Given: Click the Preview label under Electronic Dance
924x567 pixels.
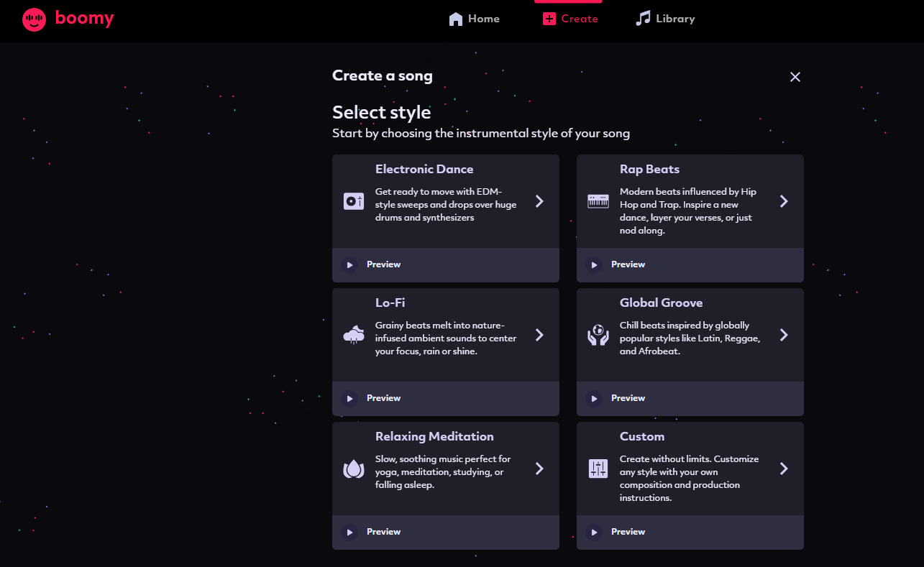Looking at the screenshot, I should pyautogui.click(x=383, y=264).
